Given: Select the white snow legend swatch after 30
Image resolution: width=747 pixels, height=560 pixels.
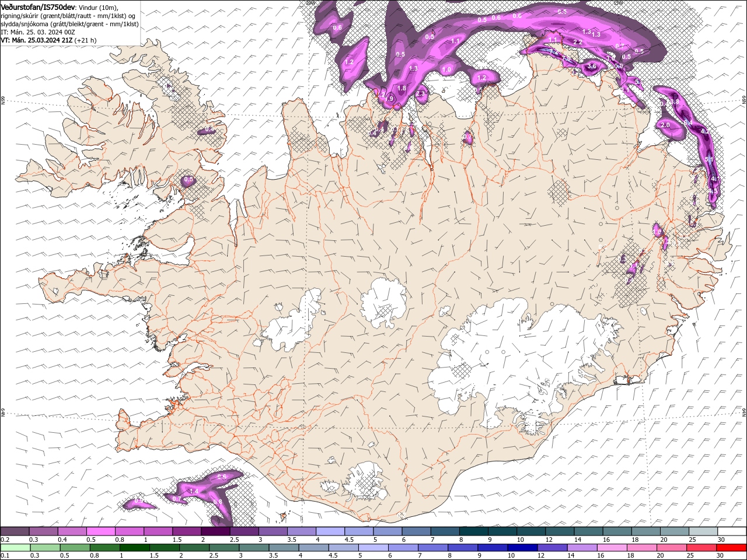Looking at the screenshot, I should [x=732, y=531].
